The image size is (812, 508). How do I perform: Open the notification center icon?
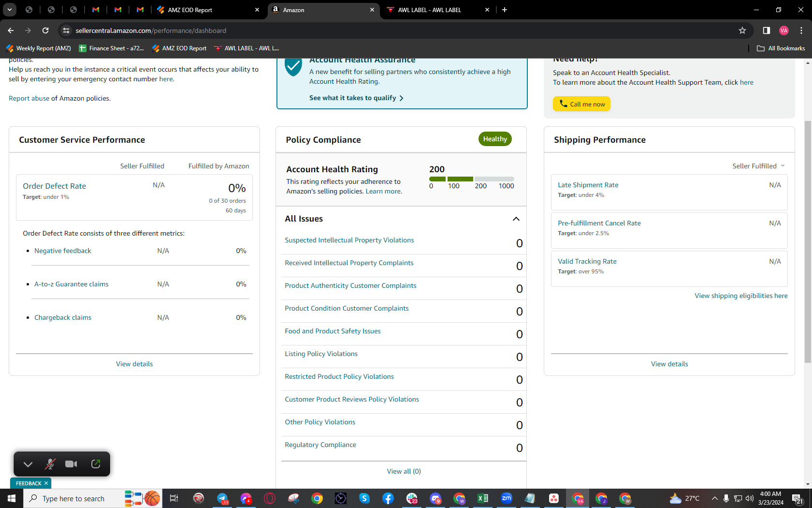pos(797,498)
